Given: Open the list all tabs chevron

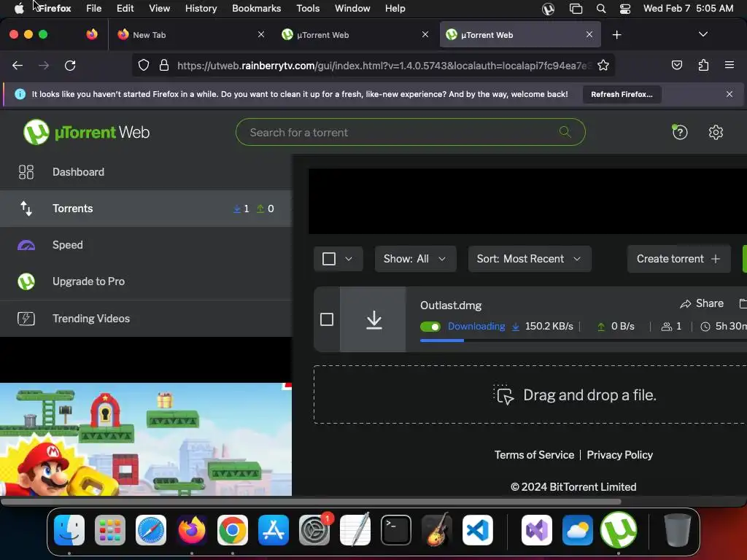Looking at the screenshot, I should pyautogui.click(x=703, y=34).
